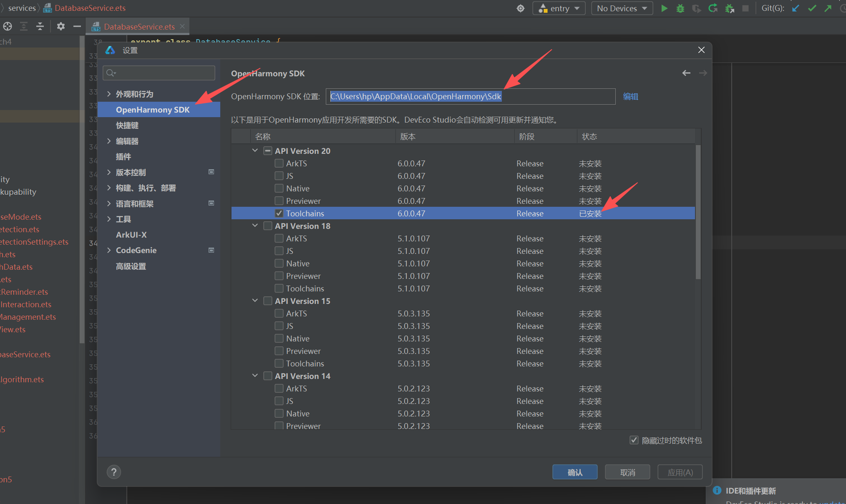The image size is (846, 504).
Task: Click the navigate back arrow in settings
Action: coord(686,73)
